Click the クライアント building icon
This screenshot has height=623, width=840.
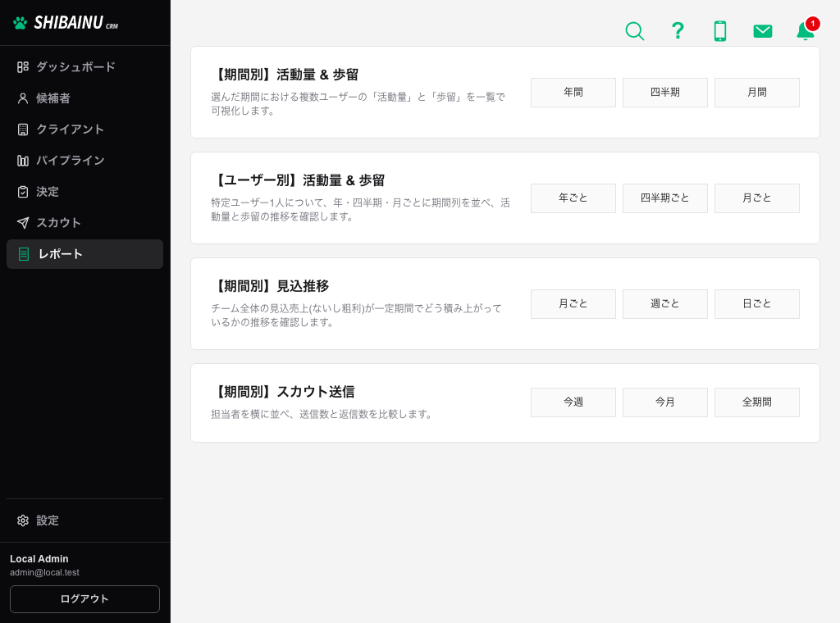pos(22,130)
